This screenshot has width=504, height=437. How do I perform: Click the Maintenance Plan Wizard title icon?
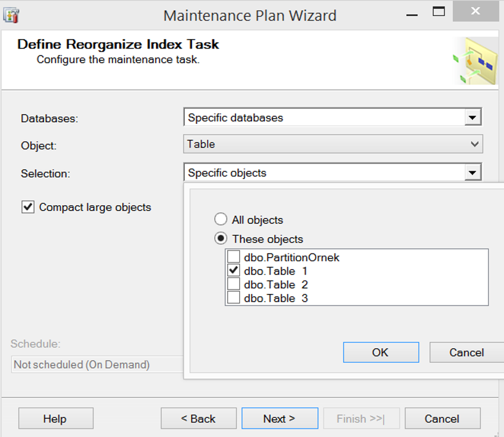pyautogui.click(x=12, y=15)
